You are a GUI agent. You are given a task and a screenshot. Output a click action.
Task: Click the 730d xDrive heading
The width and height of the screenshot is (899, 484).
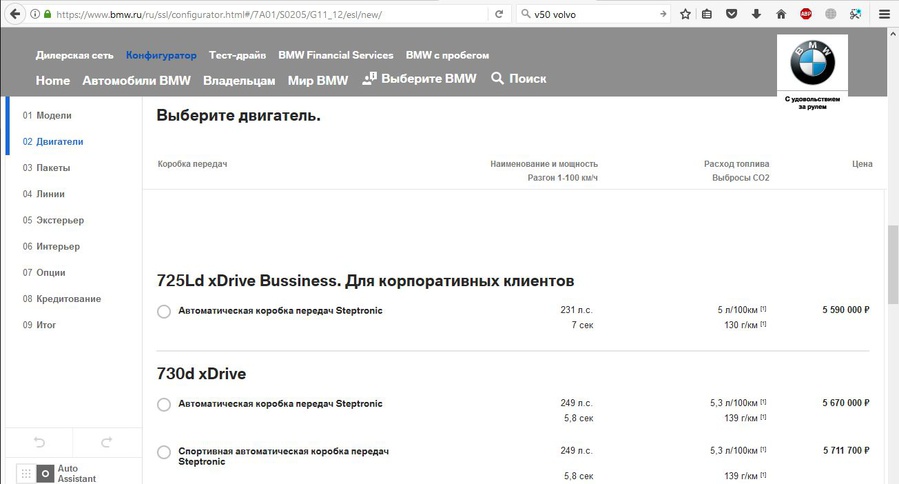(x=201, y=374)
